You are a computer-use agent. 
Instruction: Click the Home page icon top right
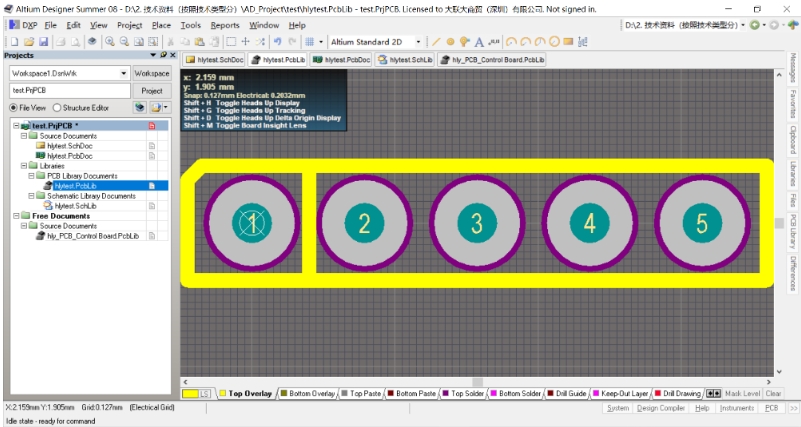(x=793, y=25)
